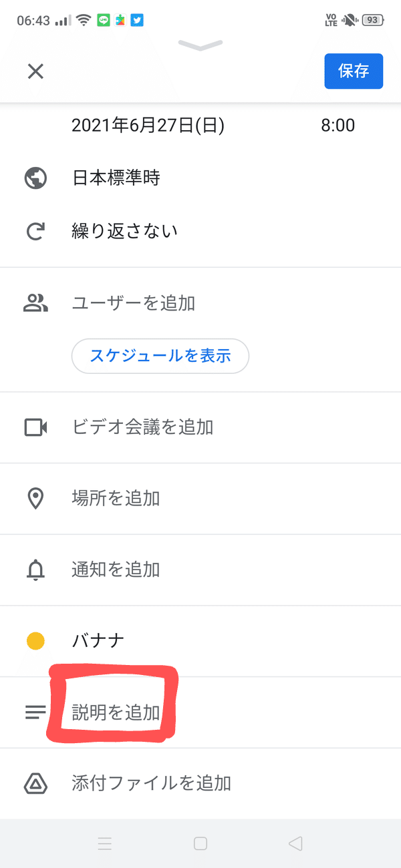Tap the Google Drive attachment icon
Screen dimensions: 401x868
pyautogui.click(x=35, y=783)
